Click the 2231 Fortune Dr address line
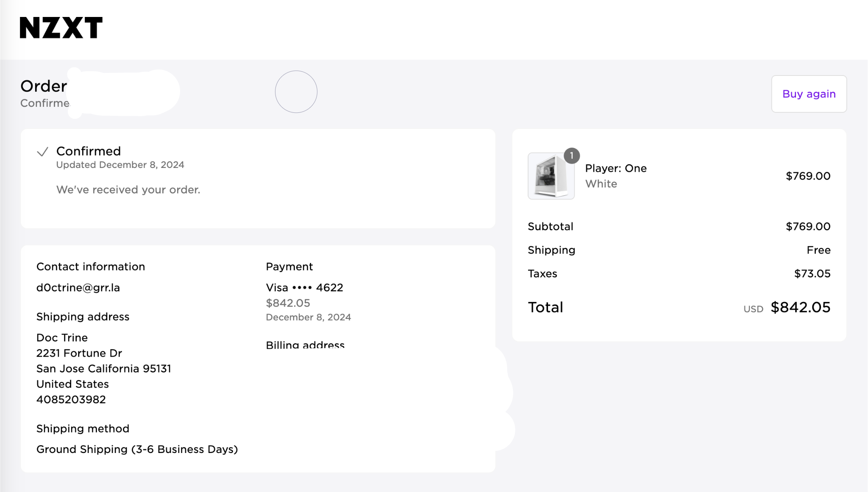The width and height of the screenshot is (868, 492). click(x=79, y=353)
